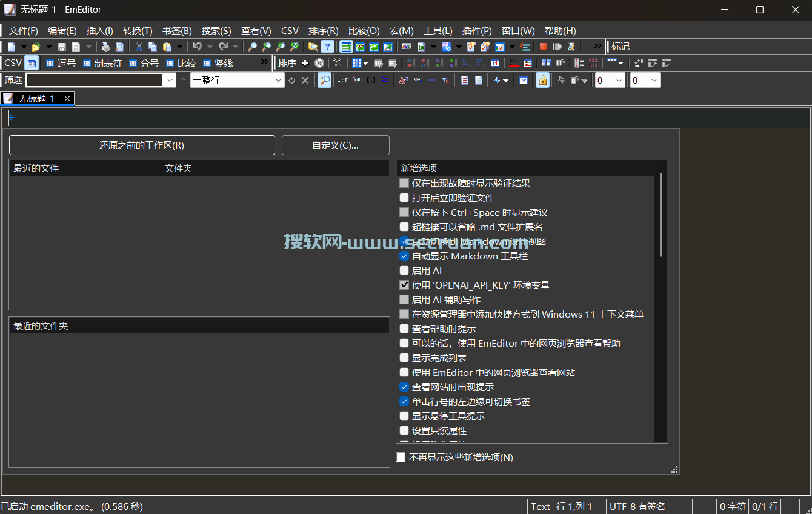Switch CSV mode to 逗号

(x=61, y=63)
